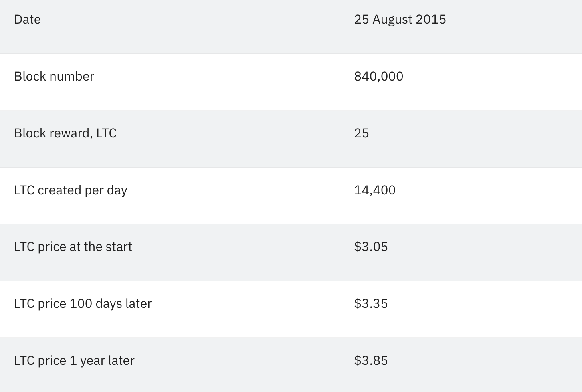Select the 14,400 daily LTC value
Image resolution: width=582 pixels, height=392 pixels.
(x=374, y=190)
